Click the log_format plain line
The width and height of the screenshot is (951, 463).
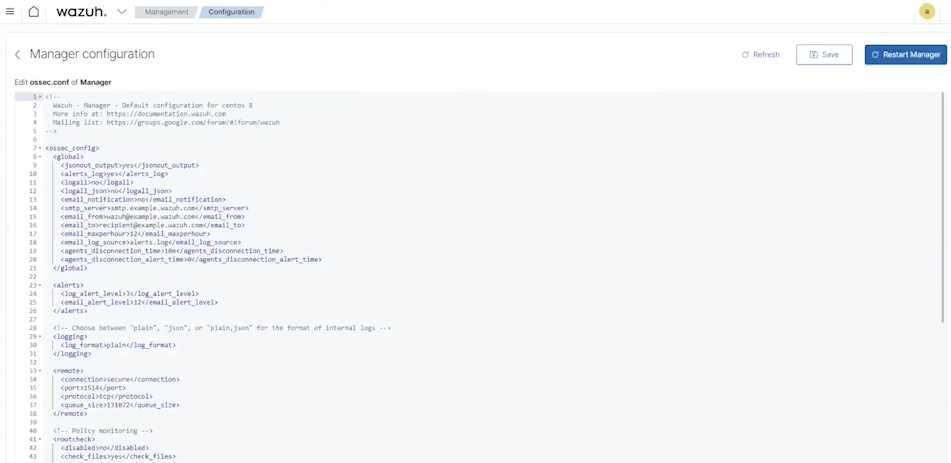118,345
